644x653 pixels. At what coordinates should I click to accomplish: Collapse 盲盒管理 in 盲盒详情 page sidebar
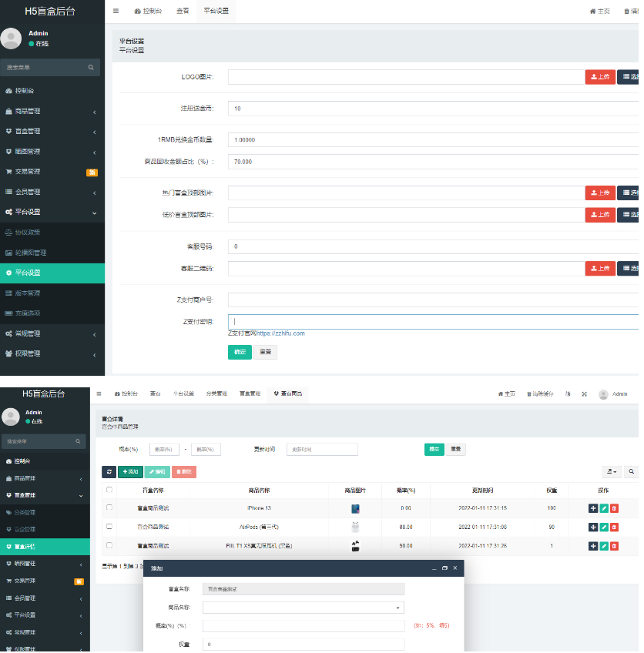(x=45, y=495)
